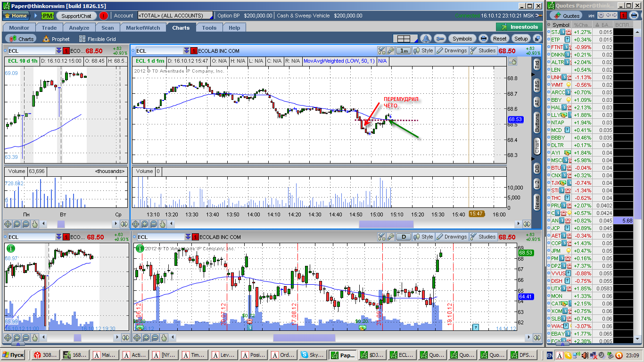Click the print icon next to Symbols
The image size is (644, 362).
tap(483, 39)
